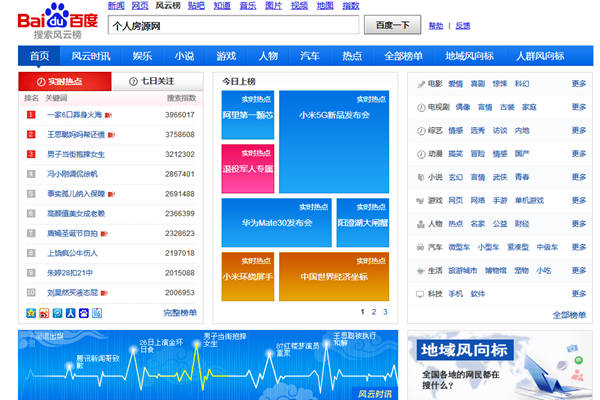Click the gamepad icon beside 游戏
Screen dimensions: 600x400
point(421,201)
